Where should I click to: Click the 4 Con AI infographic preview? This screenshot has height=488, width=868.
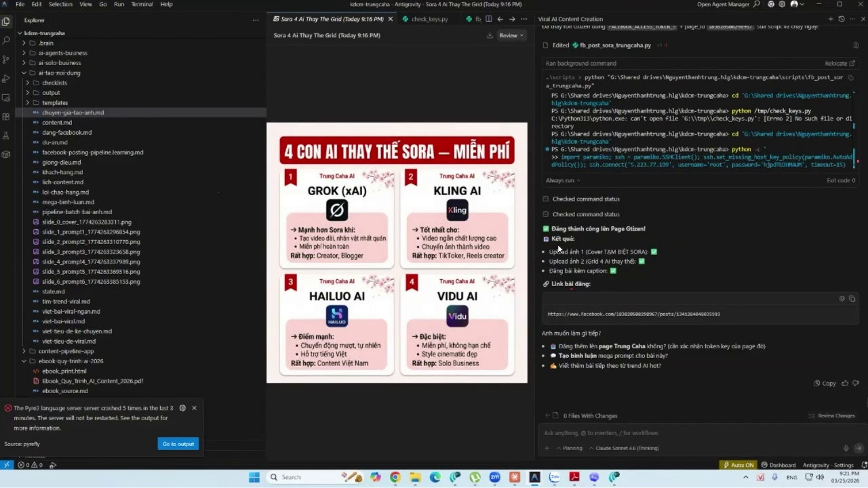tap(397, 253)
